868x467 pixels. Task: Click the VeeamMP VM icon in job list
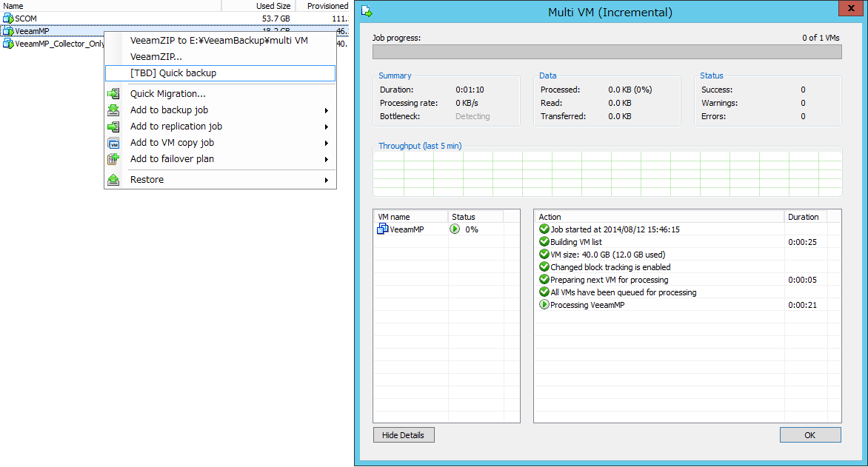[382, 229]
